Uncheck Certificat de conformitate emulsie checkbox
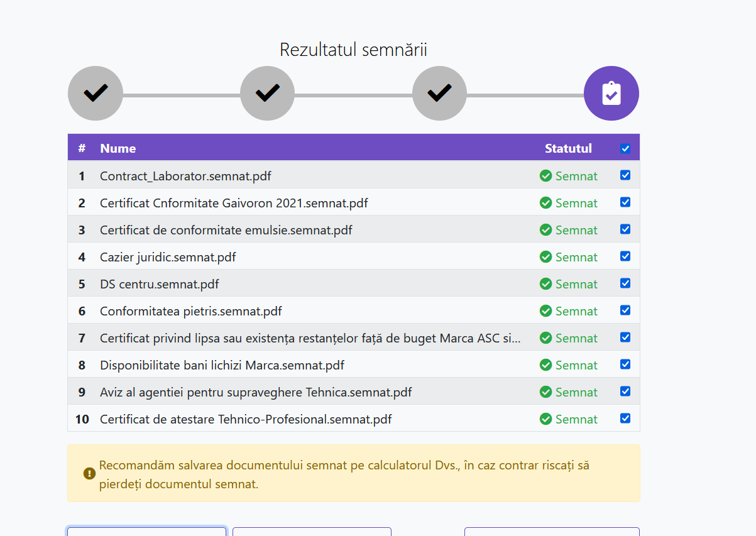756x536 pixels. (625, 229)
